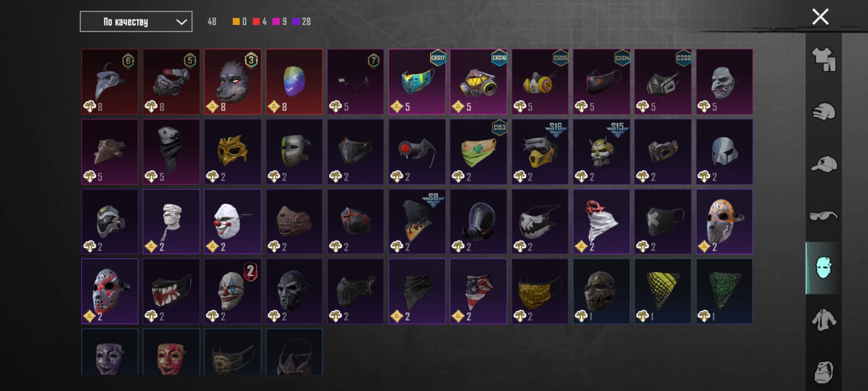
Task: Click the orange rarity filter swatch
Action: coord(236,22)
